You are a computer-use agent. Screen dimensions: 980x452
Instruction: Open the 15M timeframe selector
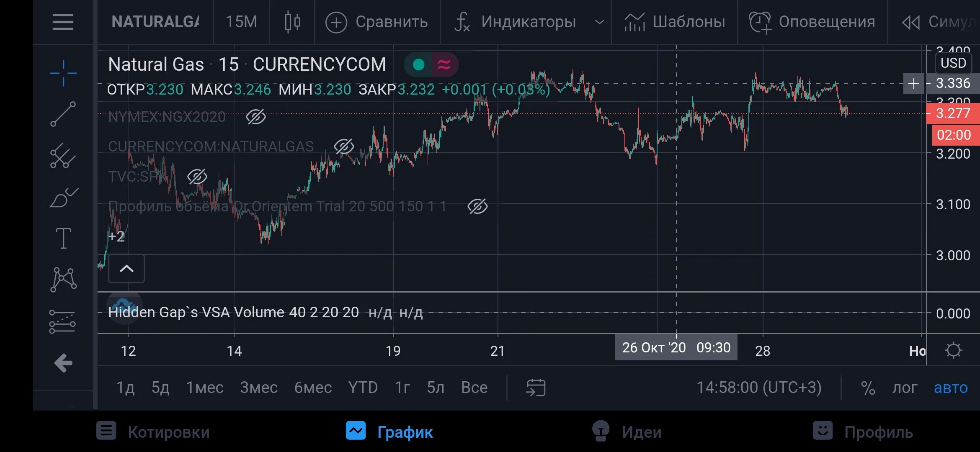(242, 22)
